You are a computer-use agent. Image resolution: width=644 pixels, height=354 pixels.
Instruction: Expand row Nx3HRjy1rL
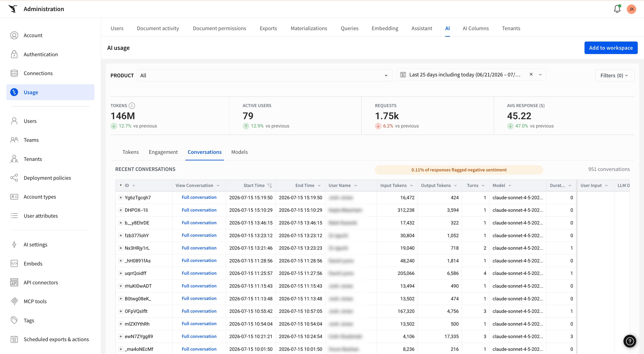click(x=121, y=248)
